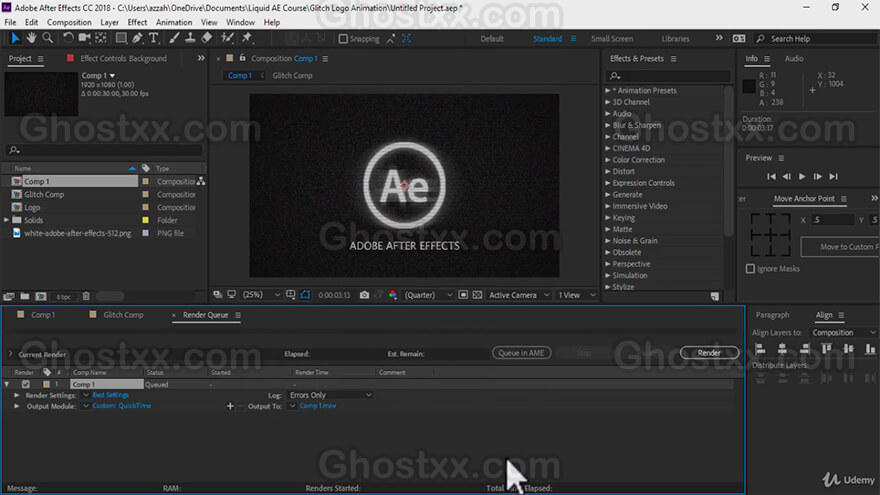This screenshot has height=495, width=880.
Task: Enable the Snapping checkbox
Action: point(343,39)
